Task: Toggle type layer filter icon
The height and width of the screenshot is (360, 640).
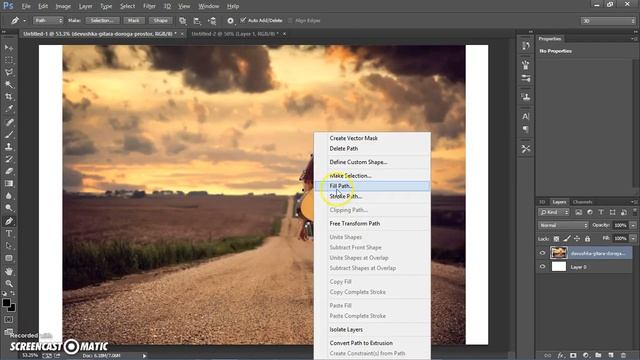Action: [601, 212]
